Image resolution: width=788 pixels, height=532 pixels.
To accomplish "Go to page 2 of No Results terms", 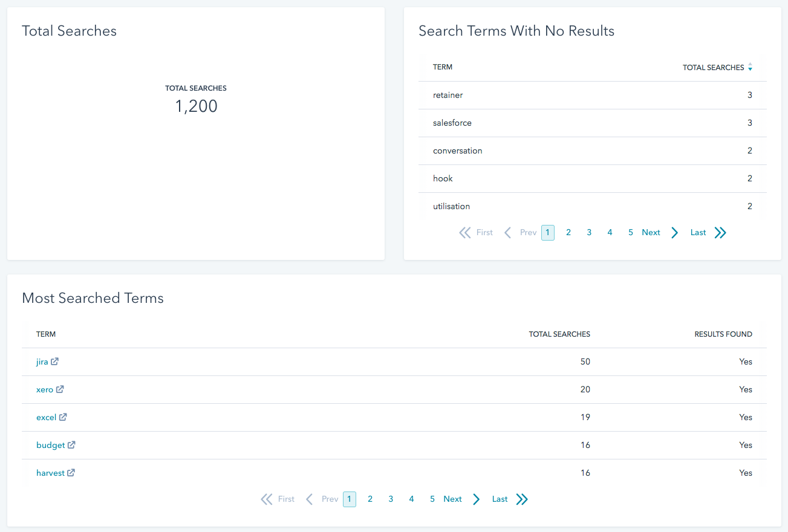I will (x=568, y=233).
